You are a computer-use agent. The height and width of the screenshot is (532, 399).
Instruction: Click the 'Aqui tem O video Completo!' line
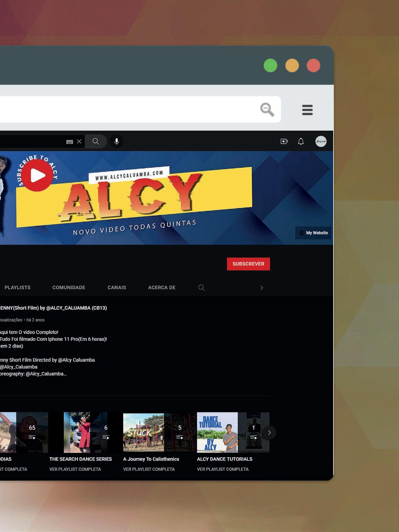pos(29,332)
